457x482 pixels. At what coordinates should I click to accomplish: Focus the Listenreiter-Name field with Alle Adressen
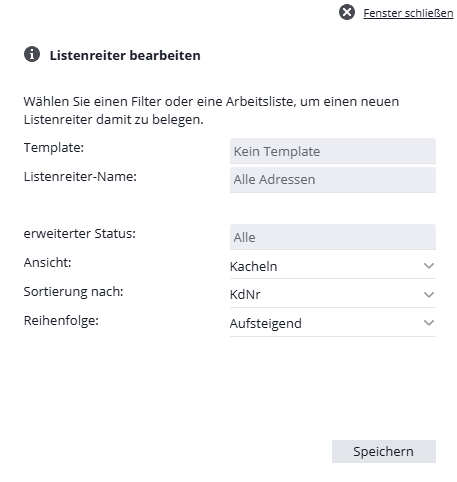coord(333,180)
